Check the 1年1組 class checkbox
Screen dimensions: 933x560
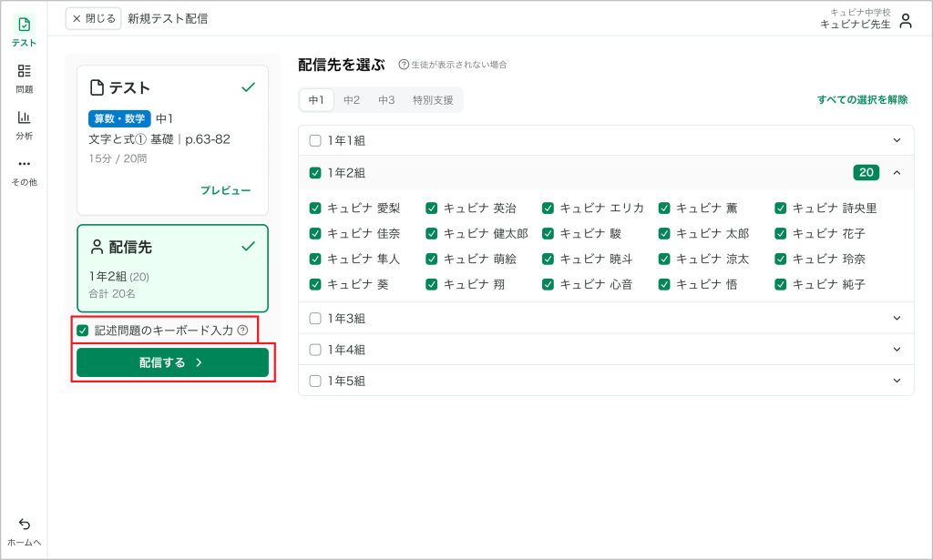click(x=315, y=141)
